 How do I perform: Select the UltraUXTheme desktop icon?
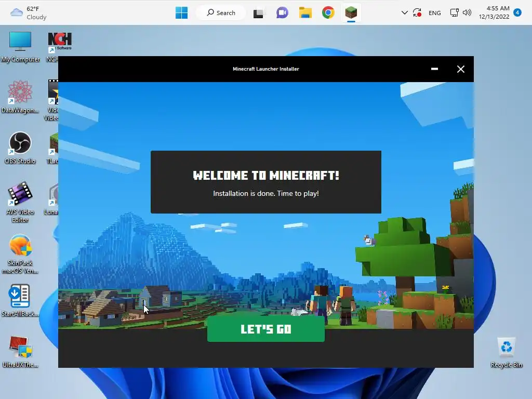point(20,352)
